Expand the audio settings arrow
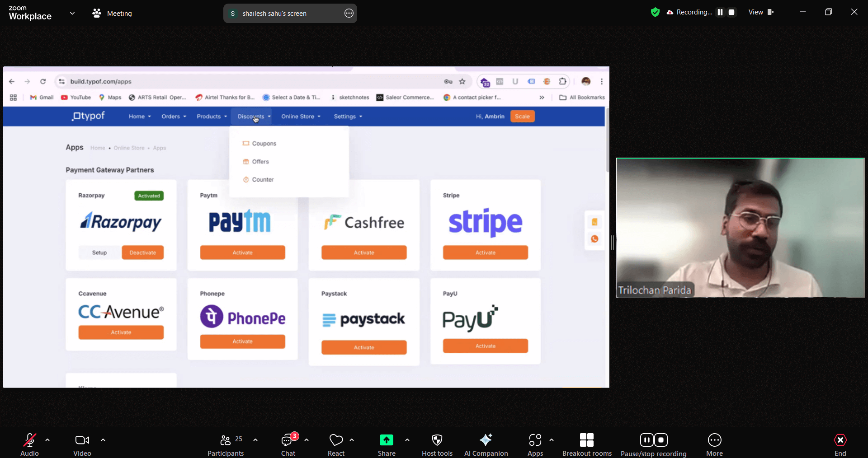 47,440
